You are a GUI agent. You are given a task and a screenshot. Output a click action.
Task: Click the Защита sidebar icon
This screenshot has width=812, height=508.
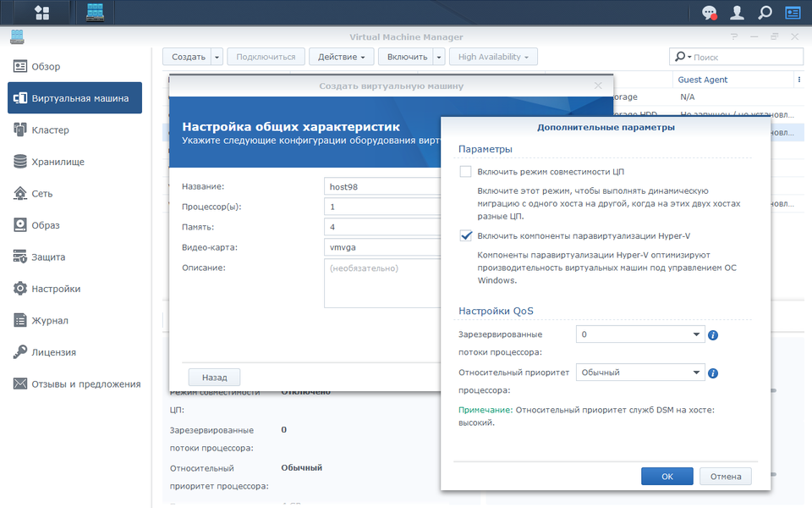20,257
